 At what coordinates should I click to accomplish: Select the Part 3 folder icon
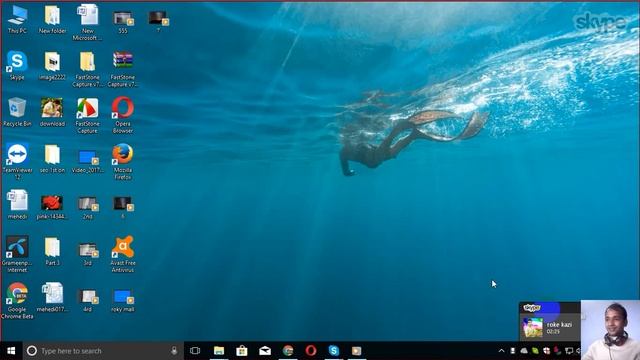coord(52,251)
